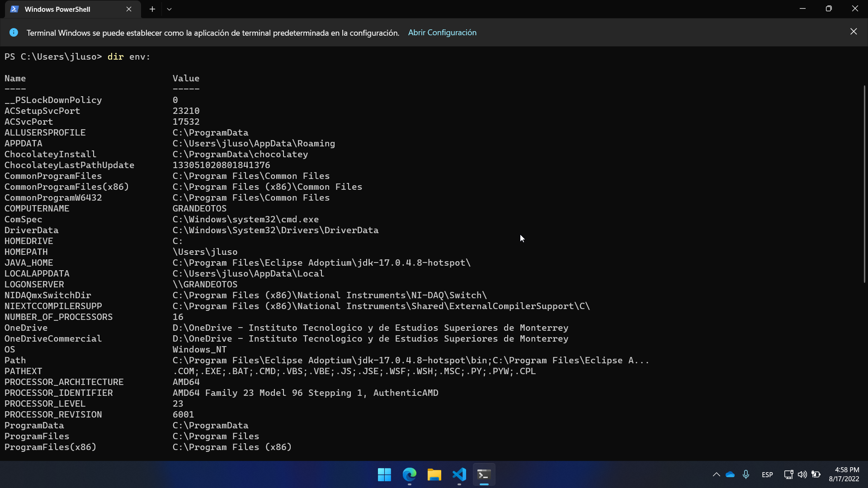Launch Microsoft Edge from the taskbar
Screen dimensions: 868x488
409,475
